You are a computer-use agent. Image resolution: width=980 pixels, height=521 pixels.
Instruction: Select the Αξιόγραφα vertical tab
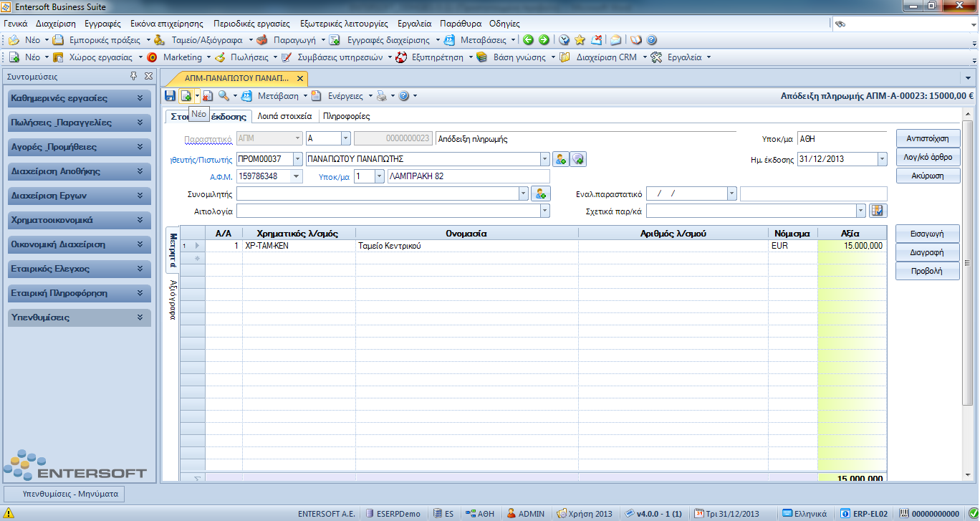tap(173, 298)
